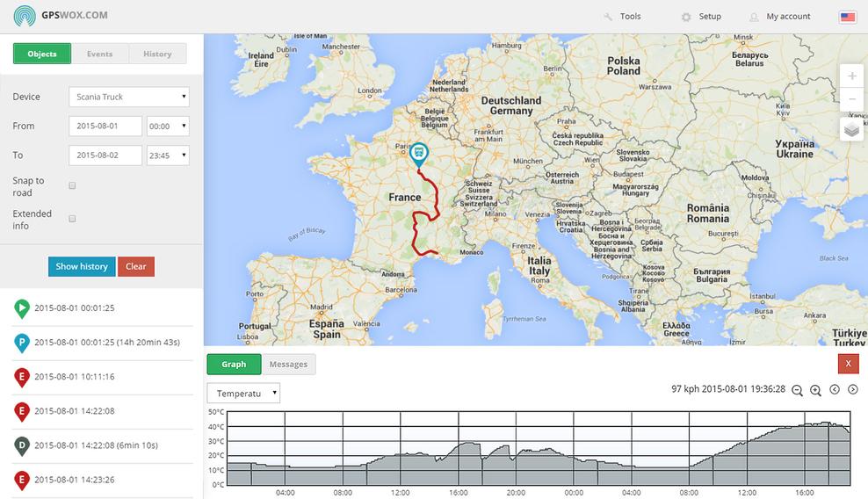
Task: Open the Setup menu
Action: point(710,17)
